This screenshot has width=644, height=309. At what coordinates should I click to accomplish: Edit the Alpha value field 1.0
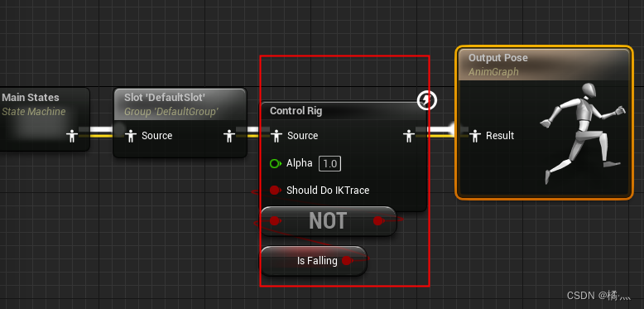click(x=329, y=164)
